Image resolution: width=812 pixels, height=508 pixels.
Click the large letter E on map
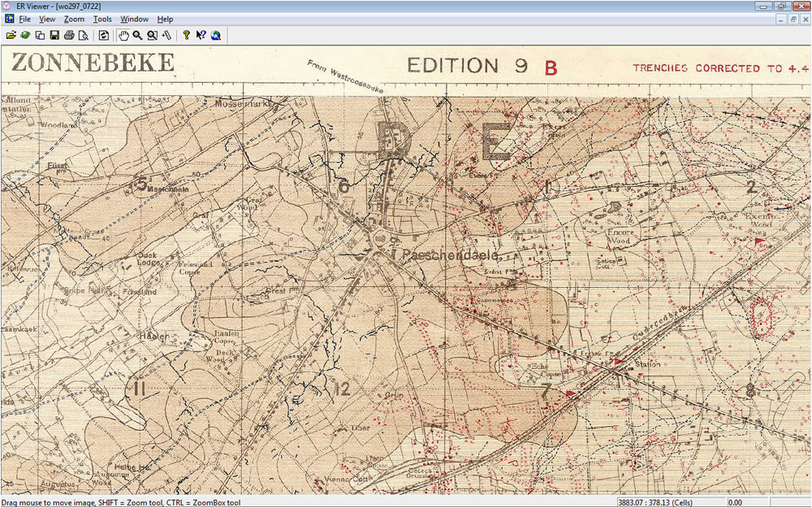pos(496,141)
